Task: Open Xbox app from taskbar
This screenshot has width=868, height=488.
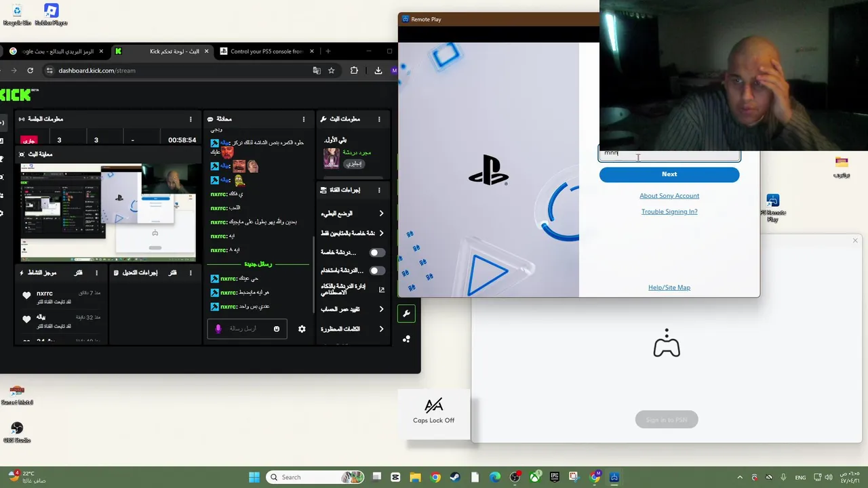Action: (535, 477)
